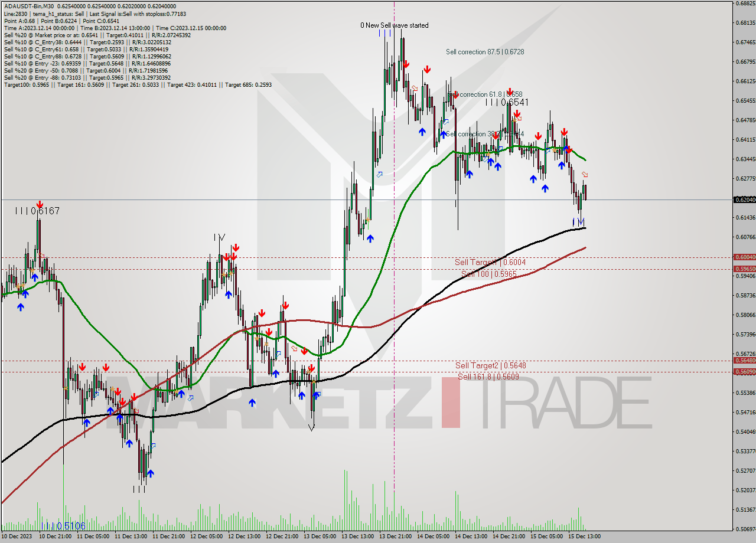
Task: Click the '13 Dec 21:00' time axis label
Action: [395, 537]
